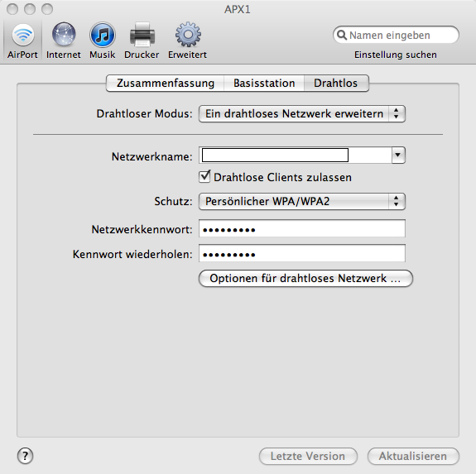Open the Drahtloser Modus dropdown
This screenshot has height=474, width=476.
[x=302, y=113]
